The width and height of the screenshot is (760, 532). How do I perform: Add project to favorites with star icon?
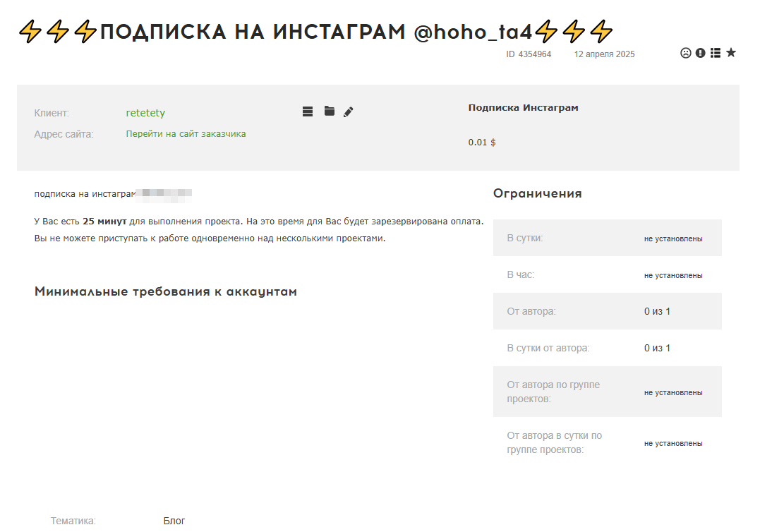pos(731,52)
